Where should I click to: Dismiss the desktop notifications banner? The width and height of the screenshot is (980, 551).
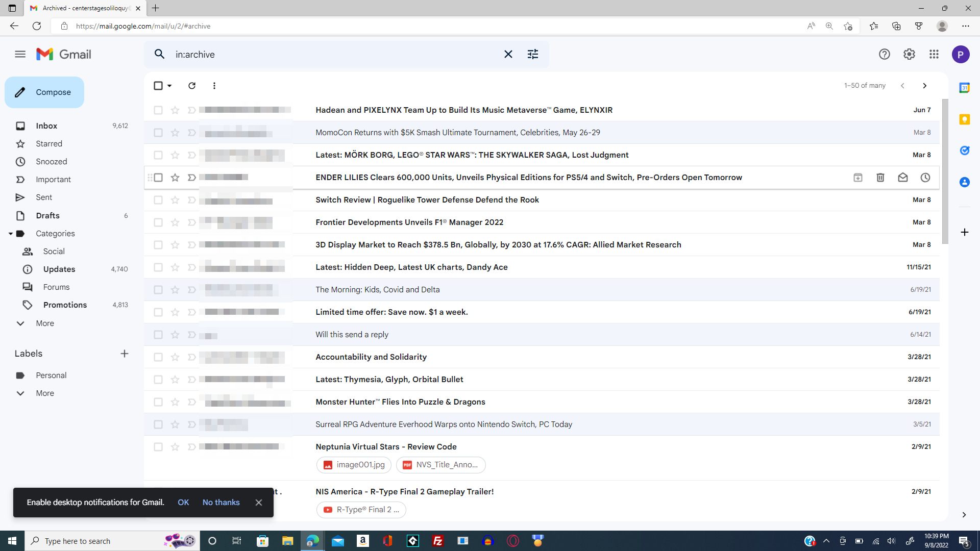tap(259, 503)
